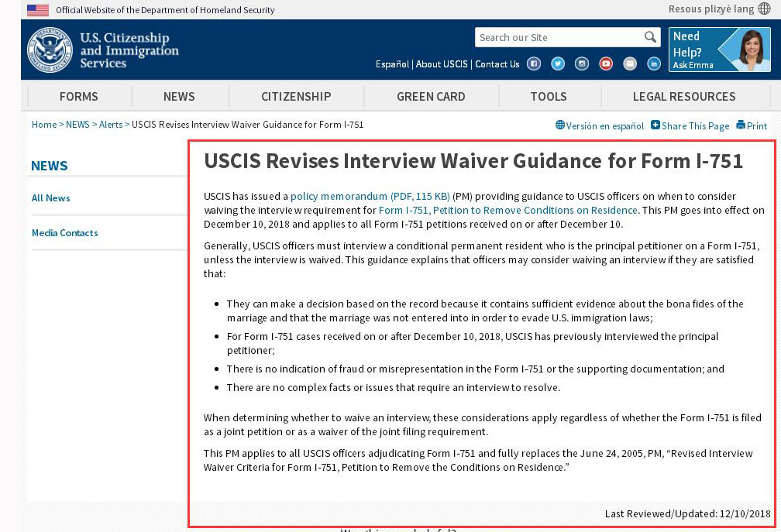Open the LinkedIn icon link
The image size is (781, 532).
coord(654,64)
